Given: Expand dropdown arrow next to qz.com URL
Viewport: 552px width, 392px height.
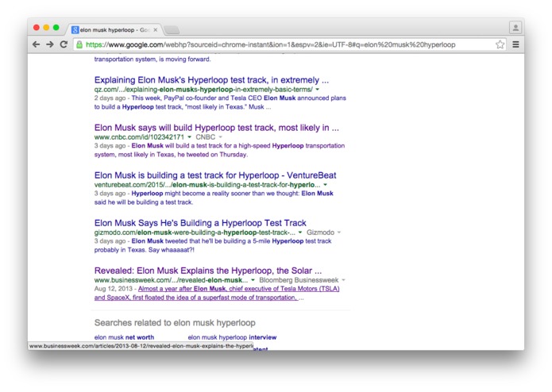Looking at the screenshot, I should [318, 90].
